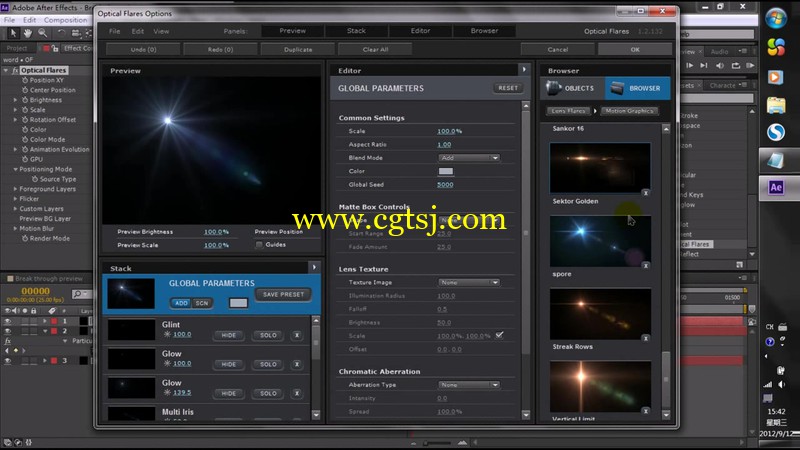This screenshot has width=800, height=450.
Task: Collapse the Positioning Mode group
Action: [15, 169]
